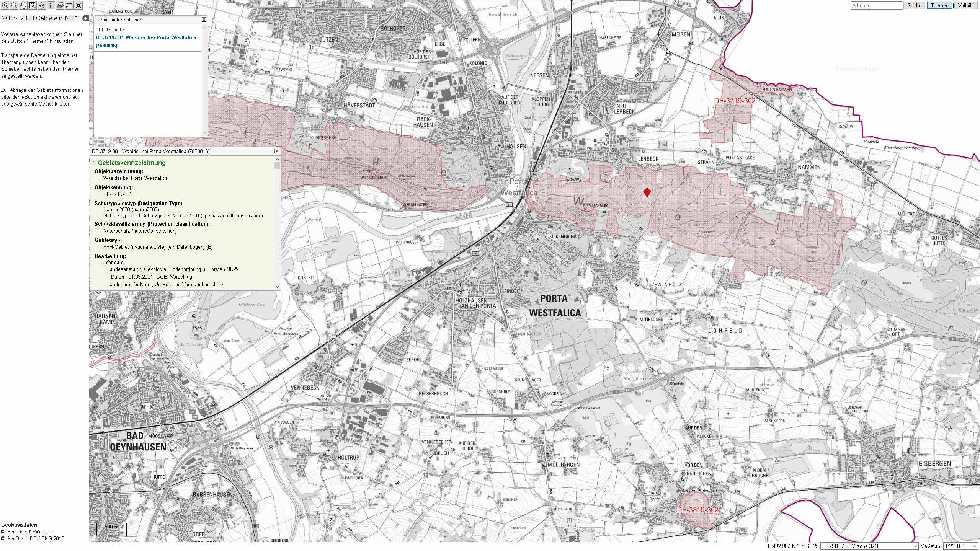980x551 pixels.
Task: Close the Gebietsinformationen panel
Action: tap(204, 20)
